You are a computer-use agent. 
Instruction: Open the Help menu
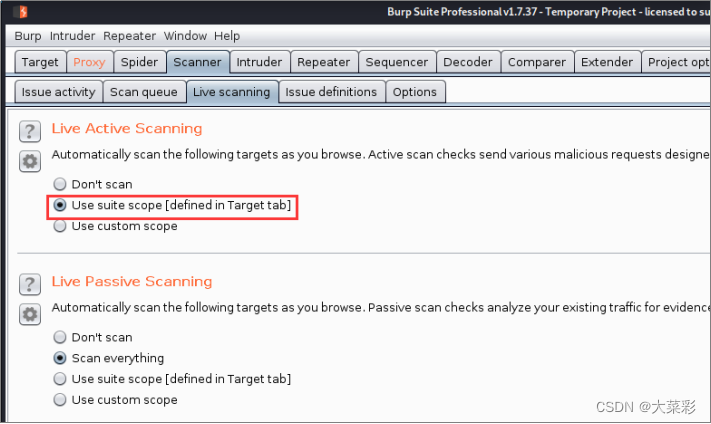click(x=227, y=36)
